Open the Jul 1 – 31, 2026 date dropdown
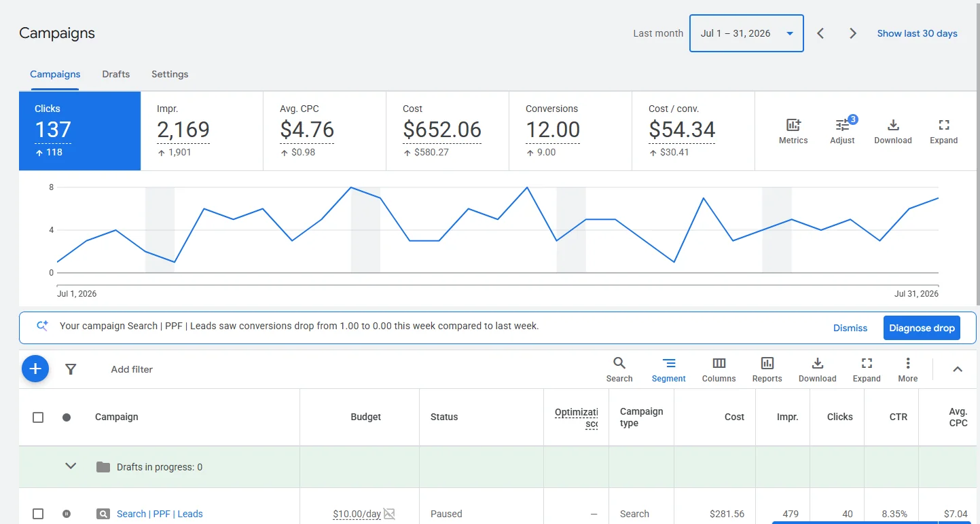Viewport: 980px width, 524px height. tap(746, 33)
